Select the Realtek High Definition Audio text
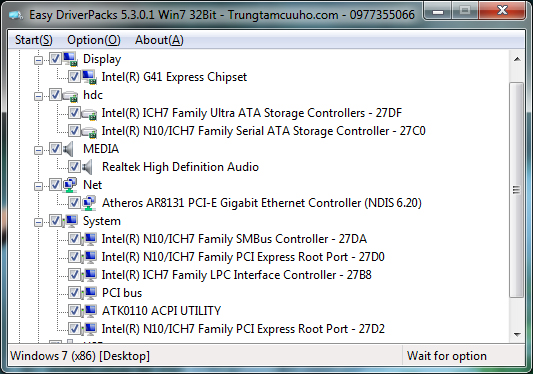This screenshot has height=374, width=533. (x=180, y=167)
